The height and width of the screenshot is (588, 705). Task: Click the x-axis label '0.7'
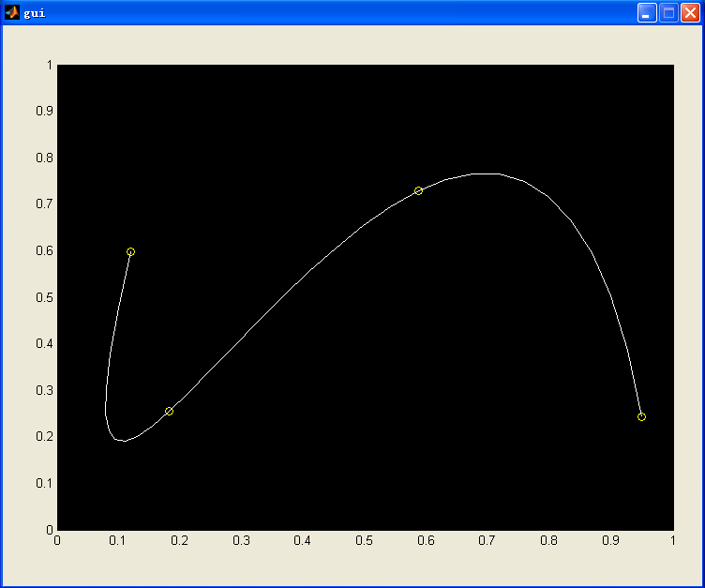(x=487, y=540)
